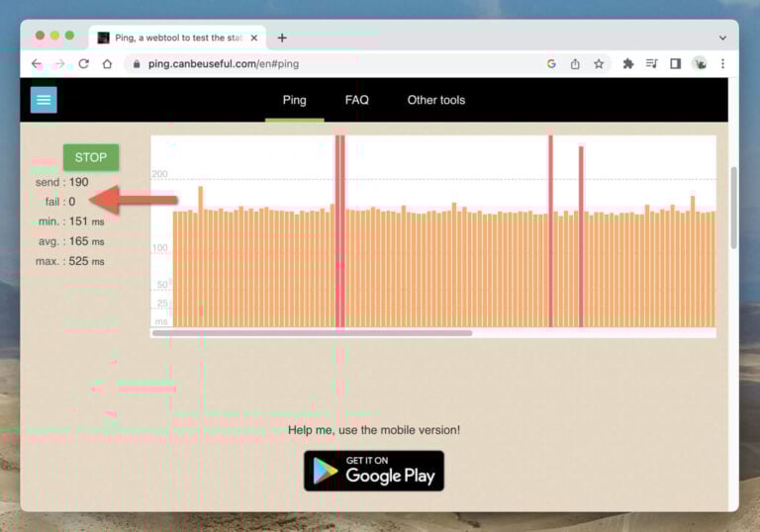
Task: Open the blue hamburger menu
Action: pos(44,100)
